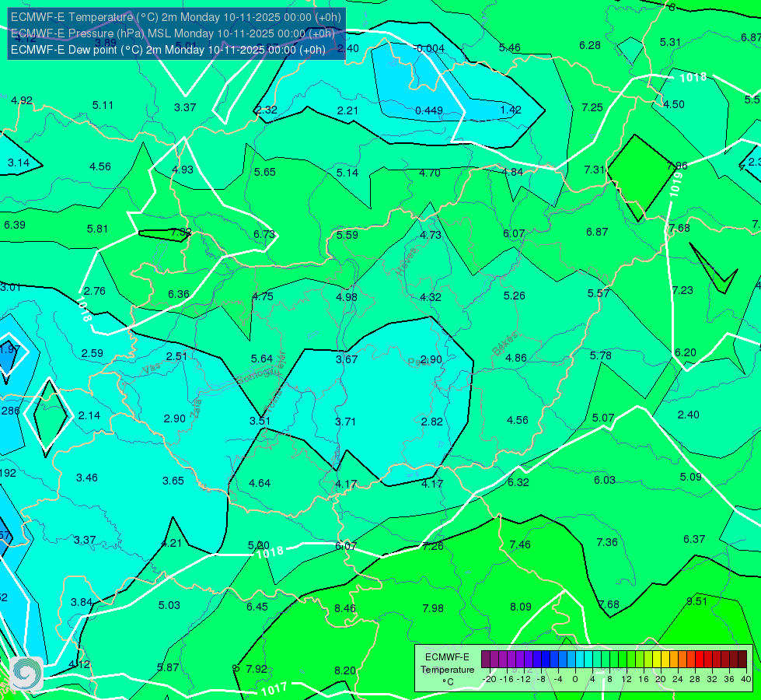Click the darkest red swatch at 40 in the legend
The width and height of the screenshot is (761, 700).
(x=742, y=660)
